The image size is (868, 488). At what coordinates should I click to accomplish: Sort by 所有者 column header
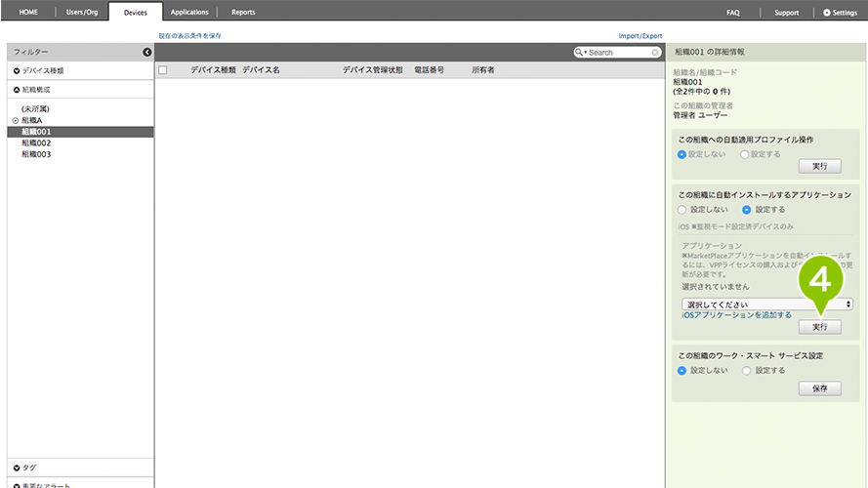tap(482, 69)
